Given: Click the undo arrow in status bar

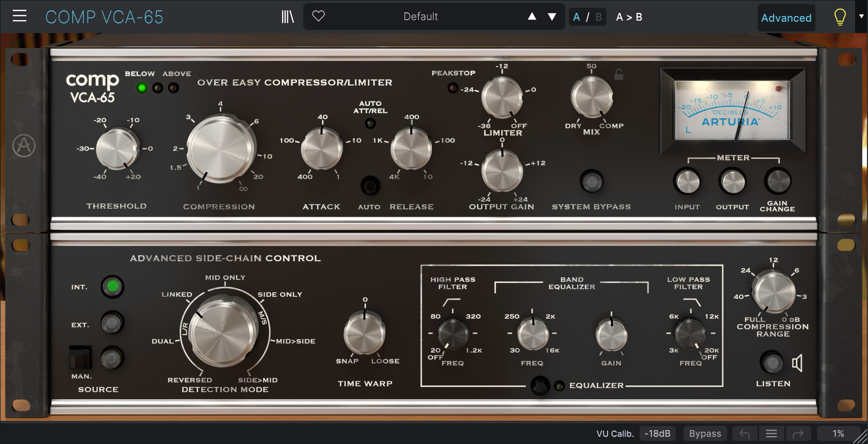Looking at the screenshot, I should pos(744,434).
